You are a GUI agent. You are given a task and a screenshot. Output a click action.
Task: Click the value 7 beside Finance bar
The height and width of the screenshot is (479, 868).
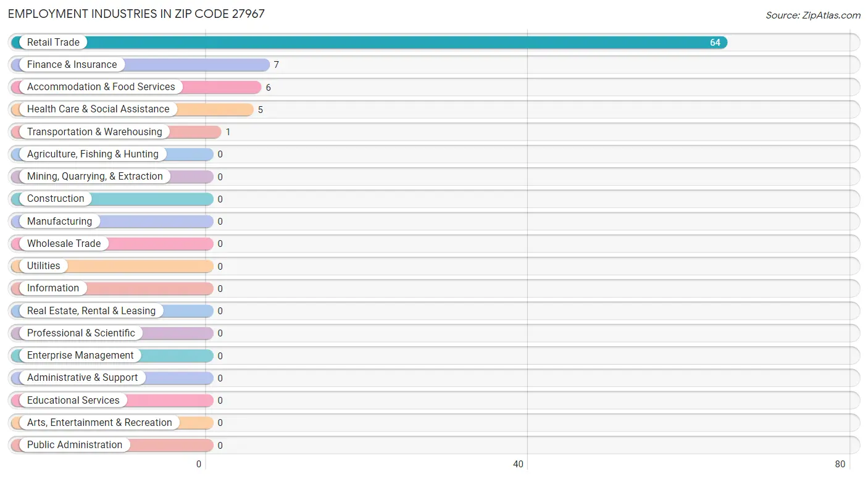[x=277, y=65]
